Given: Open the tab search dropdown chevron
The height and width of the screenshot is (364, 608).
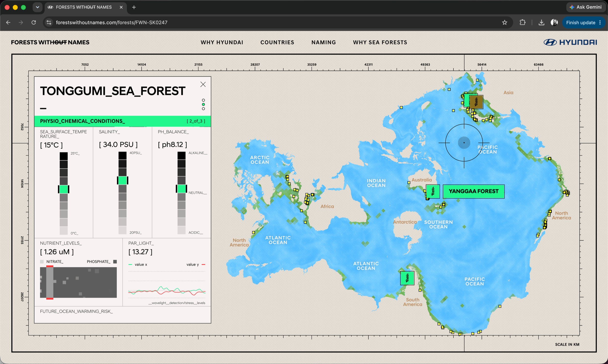Looking at the screenshot, I should tap(37, 7).
